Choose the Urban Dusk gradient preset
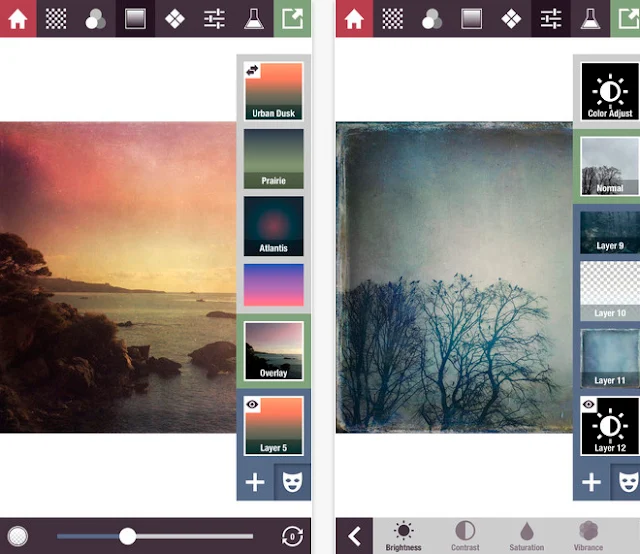 pyautogui.click(x=273, y=91)
